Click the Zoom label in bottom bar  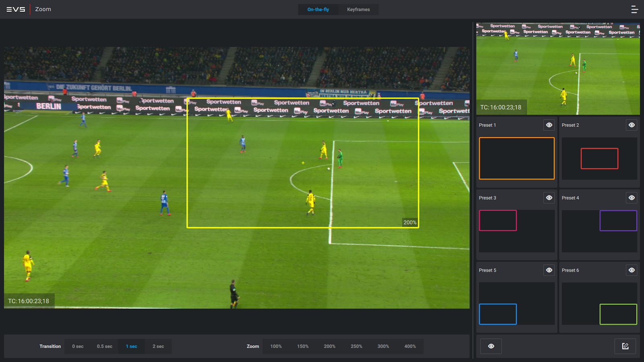tap(253, 346)
